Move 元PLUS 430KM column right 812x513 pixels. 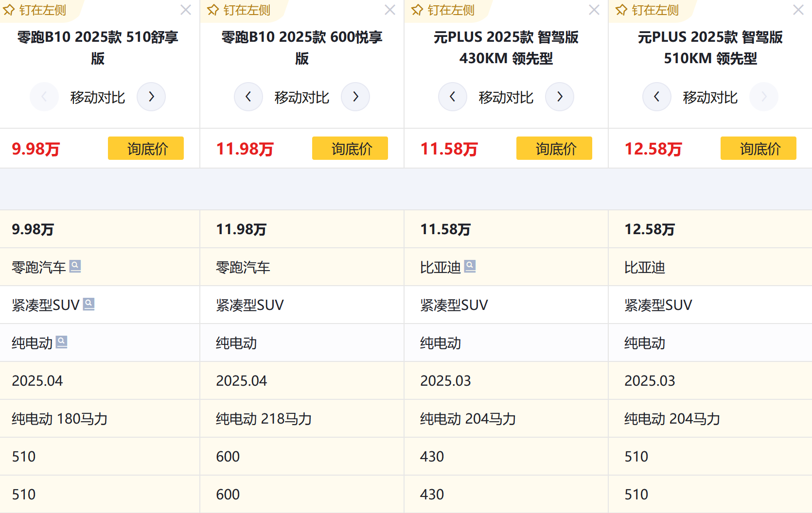[560, 97]
